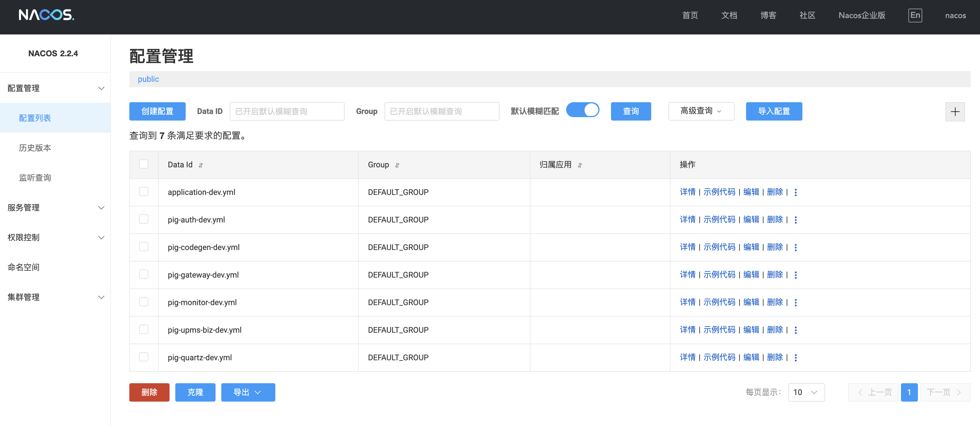This screenshot has width=980, height=426.
Task: Open 详情 for pig-monitor-dev.yml
Action: pos(687,303)
